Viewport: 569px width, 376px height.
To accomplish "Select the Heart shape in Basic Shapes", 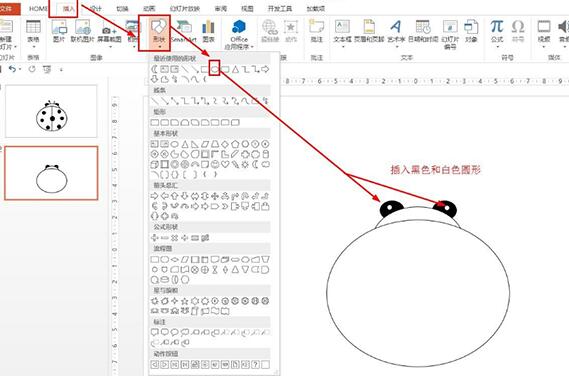I will [x=225, y=164].
